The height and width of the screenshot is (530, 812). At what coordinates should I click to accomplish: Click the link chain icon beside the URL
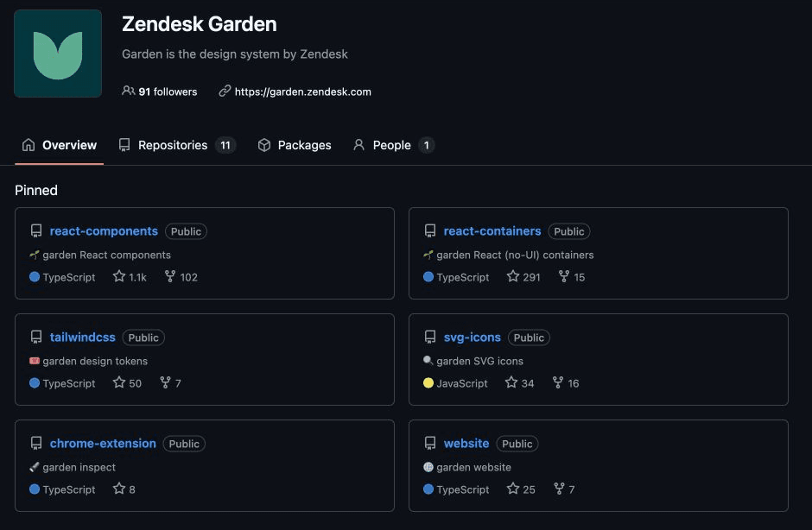(225, 91)
